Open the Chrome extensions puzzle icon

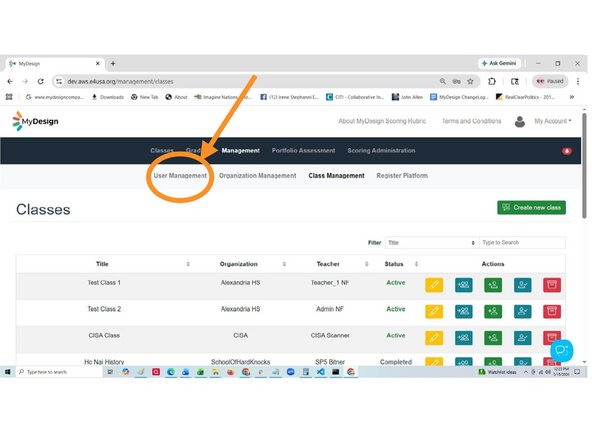pos(491,81)
